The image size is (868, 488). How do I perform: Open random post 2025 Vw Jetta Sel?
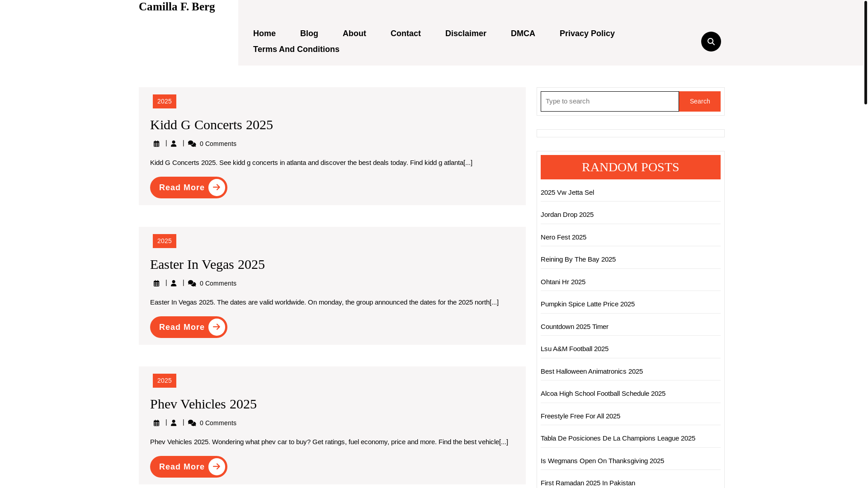pos(567,192)
